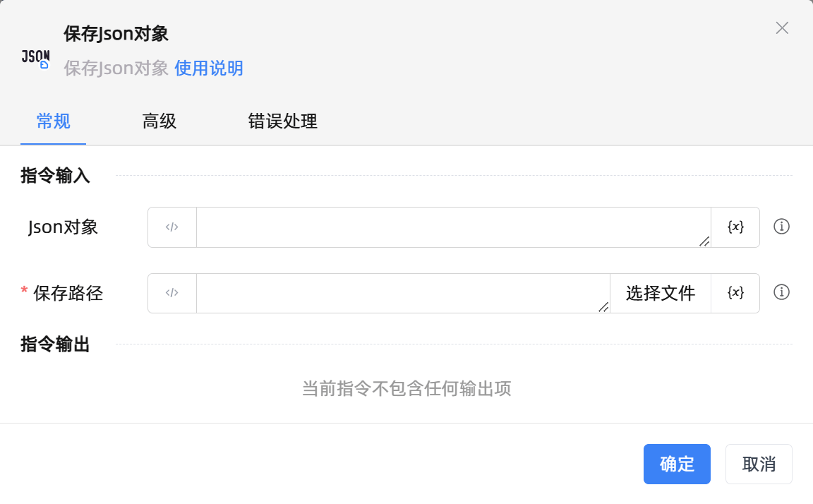
Task: Click the code editor icon beside Json对象 field
Action: (171, 227)
